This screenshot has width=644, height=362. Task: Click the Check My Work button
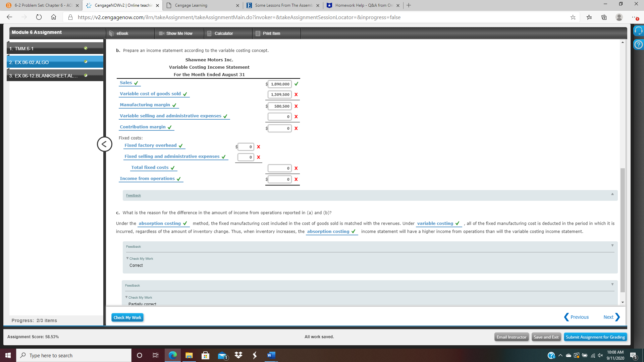(127, 317)
